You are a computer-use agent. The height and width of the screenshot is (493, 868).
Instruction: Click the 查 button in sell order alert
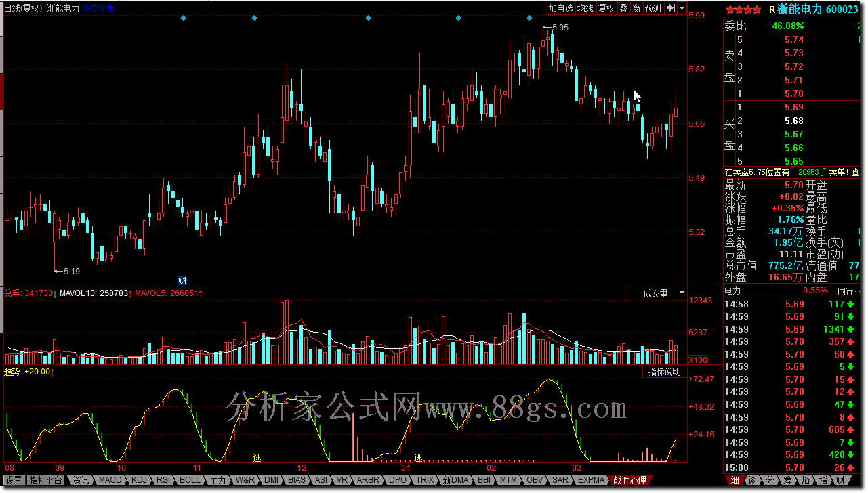[x=855, y=172]
